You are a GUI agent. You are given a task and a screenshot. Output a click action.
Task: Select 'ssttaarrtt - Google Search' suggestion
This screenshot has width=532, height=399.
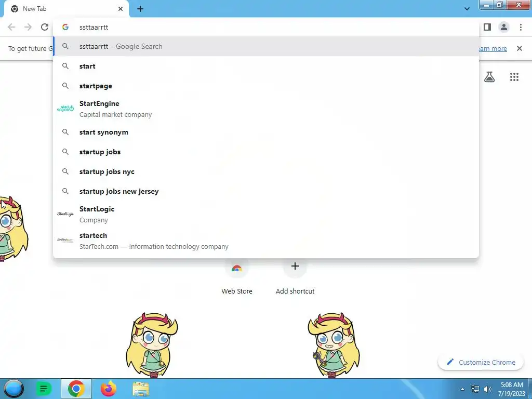266,46
